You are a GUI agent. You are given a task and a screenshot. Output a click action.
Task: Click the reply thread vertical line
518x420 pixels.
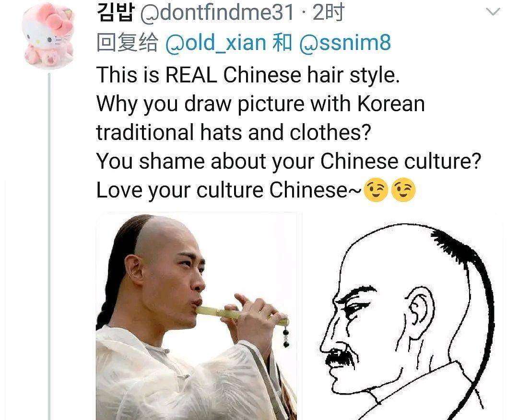(49, 246)
